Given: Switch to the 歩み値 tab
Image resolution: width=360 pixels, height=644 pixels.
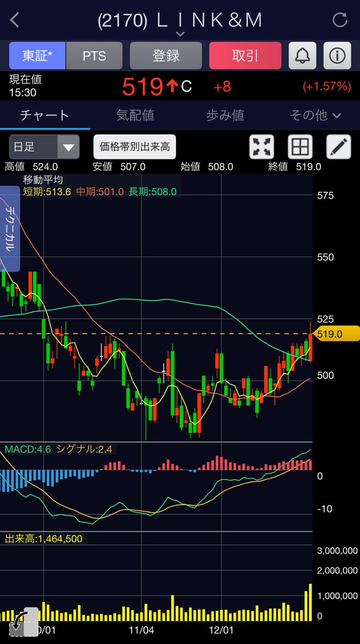Looking at the screenshot, I should tap(225, 115).
